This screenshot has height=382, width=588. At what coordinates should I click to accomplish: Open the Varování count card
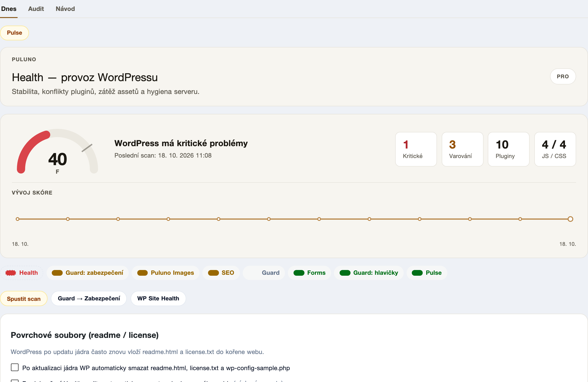pyautogui.click(x=462, y=149)
